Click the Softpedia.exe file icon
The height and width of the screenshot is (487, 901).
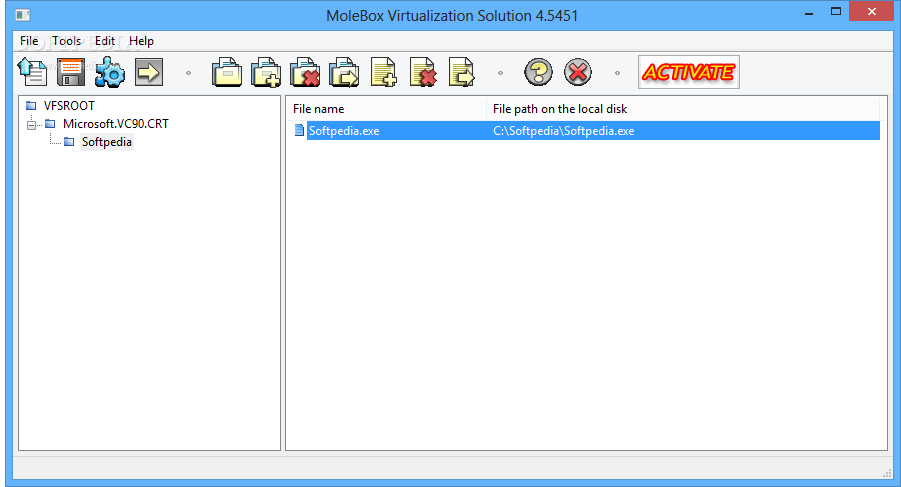pyautogui.click(x=299, y=130)
